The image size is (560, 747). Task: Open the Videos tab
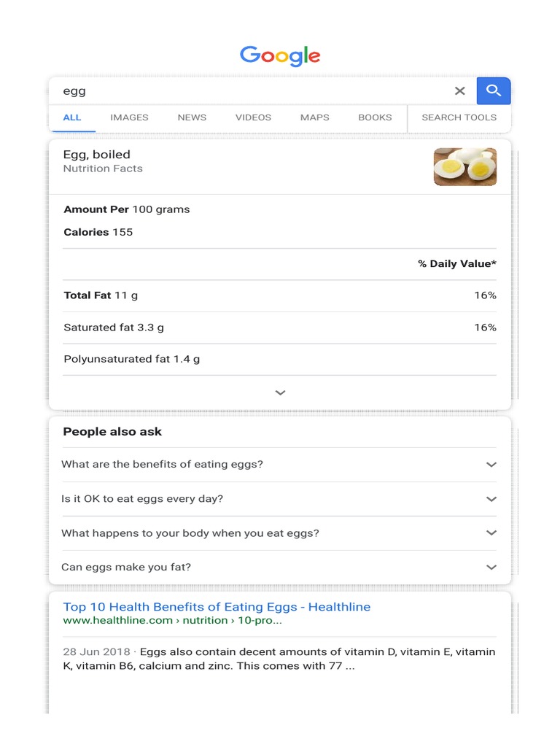[253, 117]
